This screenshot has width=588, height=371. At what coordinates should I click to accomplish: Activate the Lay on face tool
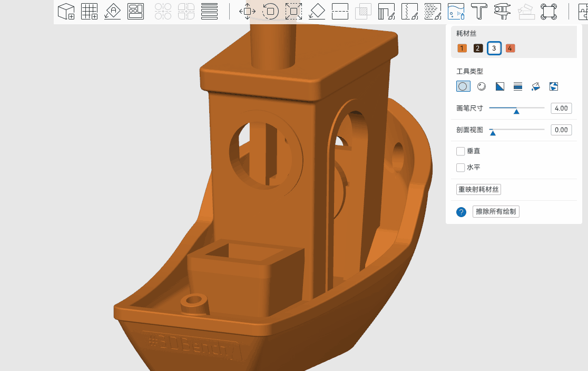(x=317, y=11)
